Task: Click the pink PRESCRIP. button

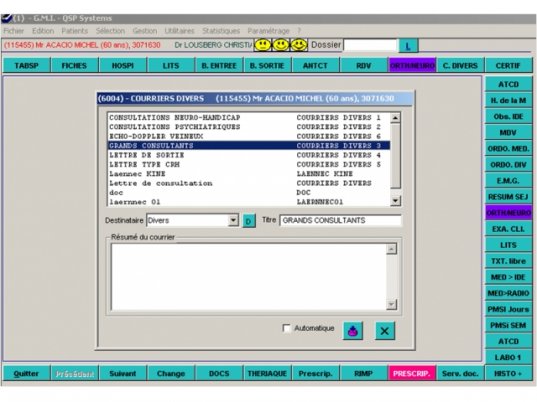Action: (x=412, y=374)
